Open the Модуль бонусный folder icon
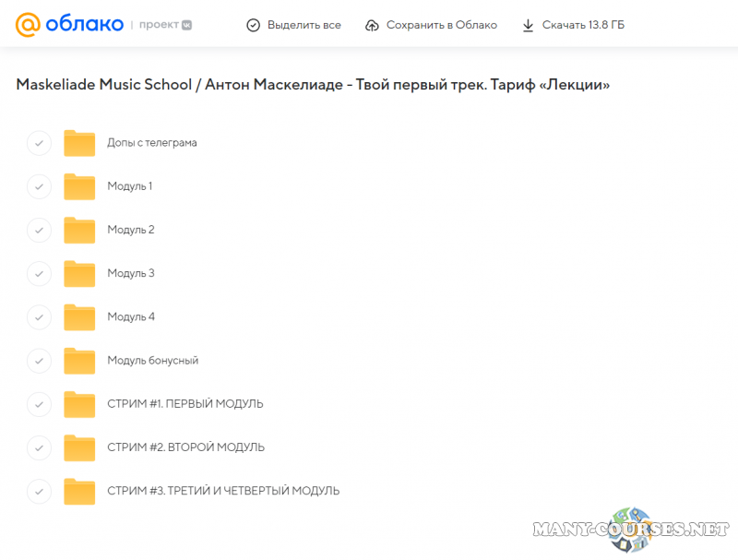Screen dimensions: 738x560 (x=79, y=361)
